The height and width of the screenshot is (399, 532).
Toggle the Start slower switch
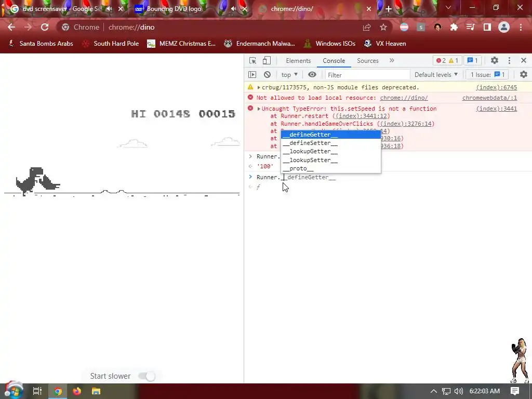point(147,376)
